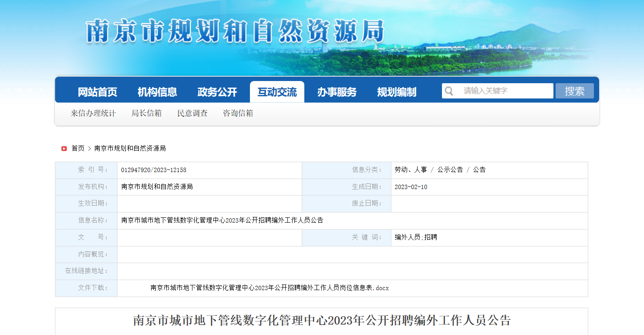Open the 来信办理统计 sub-menu link

point(93,113)
